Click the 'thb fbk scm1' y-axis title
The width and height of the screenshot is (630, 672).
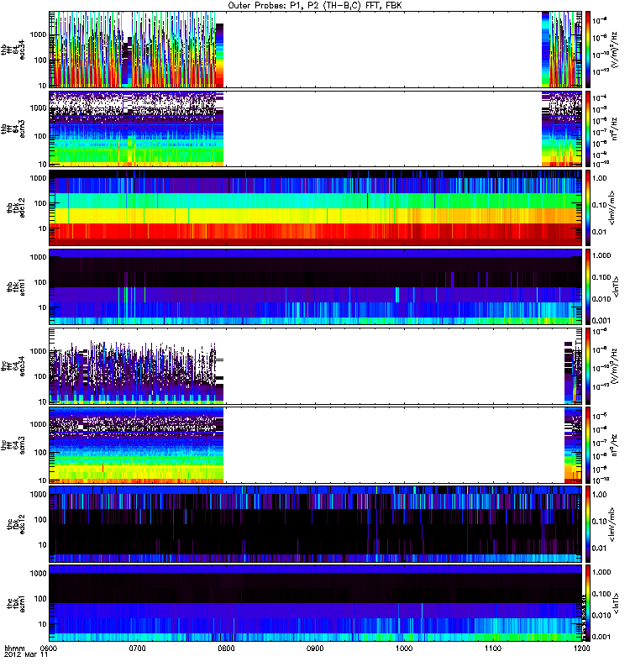click(16, 286)
